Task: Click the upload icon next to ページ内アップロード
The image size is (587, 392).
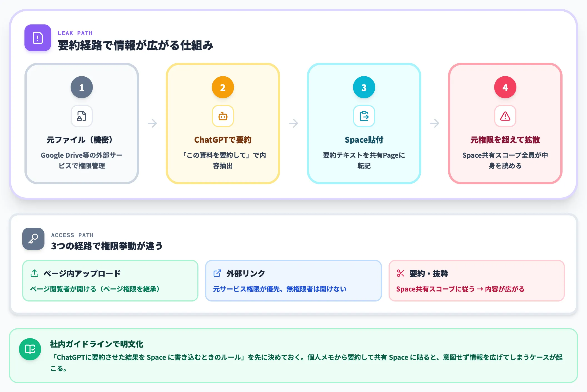Action: pyautogui.click(x=34, y=273)
